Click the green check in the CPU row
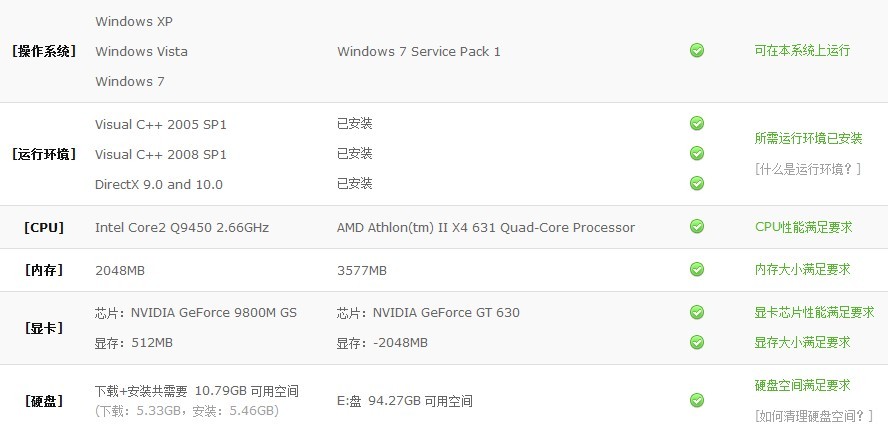Screen dimensions: 888x429 click(697, 226)
